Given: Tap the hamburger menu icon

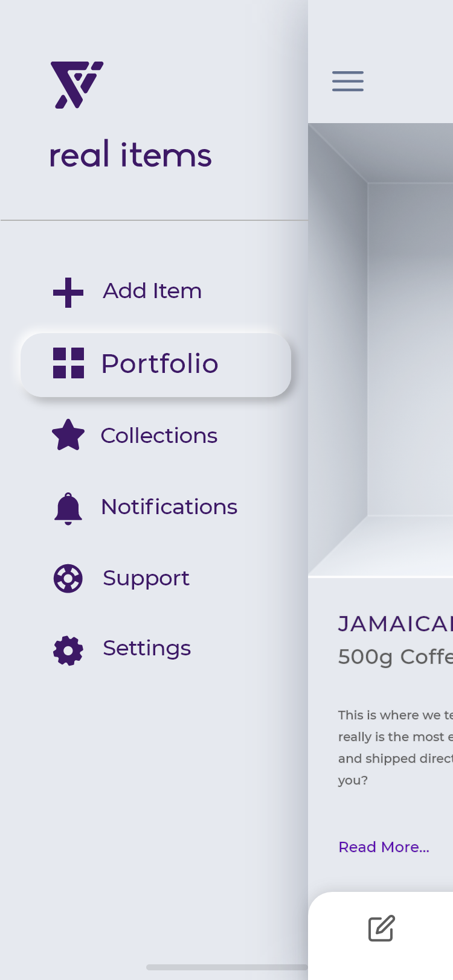Looking at the screenshot, I should pos(348,81).
